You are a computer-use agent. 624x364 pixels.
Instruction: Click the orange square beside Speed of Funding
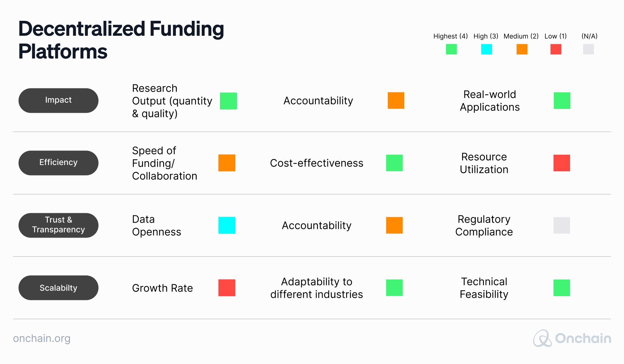tap(227, 163)
